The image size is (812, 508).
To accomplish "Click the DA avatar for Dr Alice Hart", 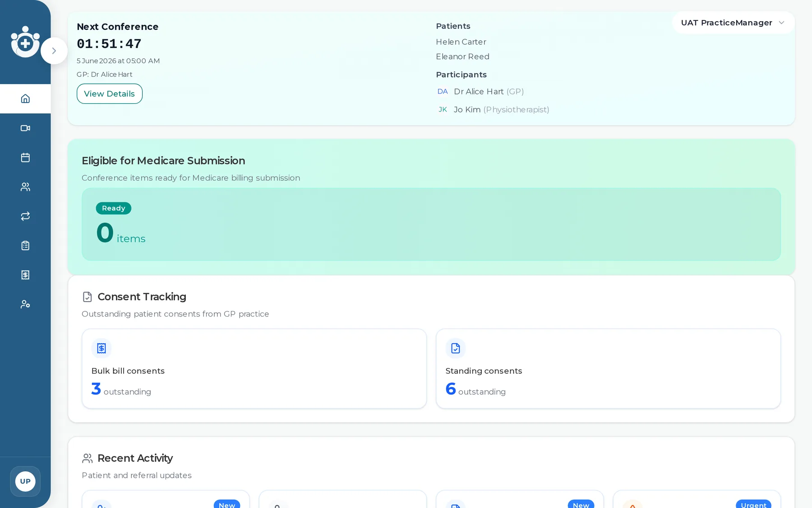I will click(x=443, y=92).
